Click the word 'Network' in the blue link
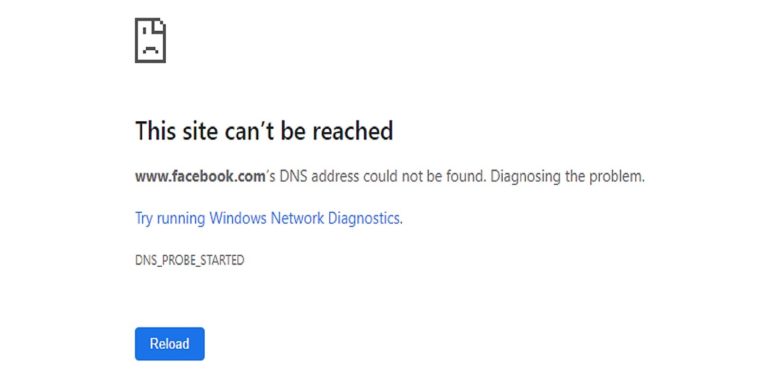 pyautogui.click(x=297, y=219)
